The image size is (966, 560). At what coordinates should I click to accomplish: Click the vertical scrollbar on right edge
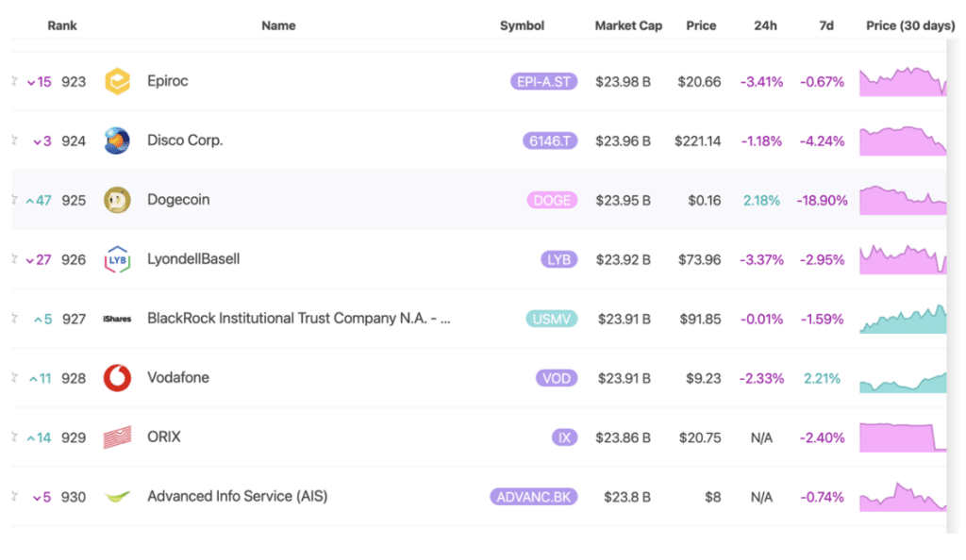click(953, 287)
